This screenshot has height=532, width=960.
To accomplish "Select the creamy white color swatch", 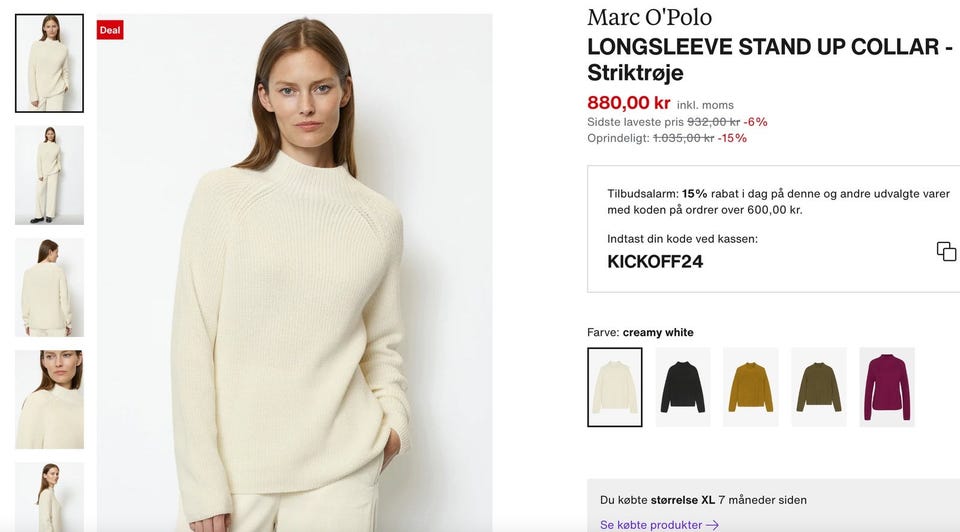I will [614, 387].
